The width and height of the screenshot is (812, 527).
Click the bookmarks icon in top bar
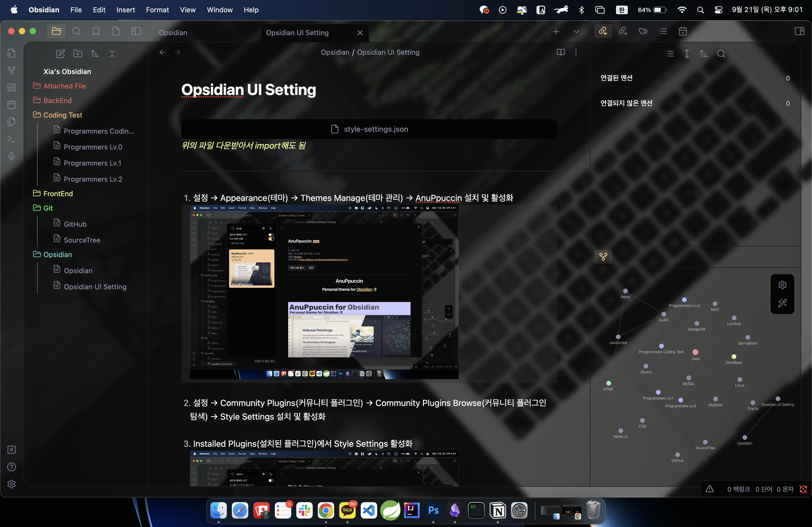96,31
